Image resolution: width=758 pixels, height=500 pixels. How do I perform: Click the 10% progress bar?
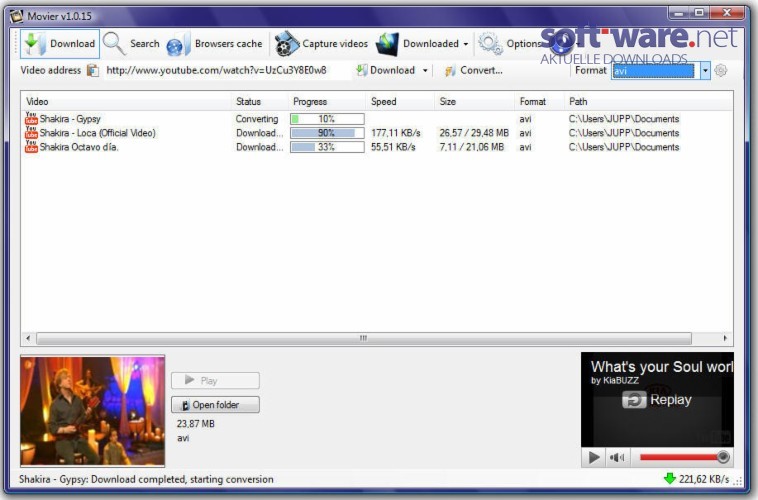click(327, 119)
